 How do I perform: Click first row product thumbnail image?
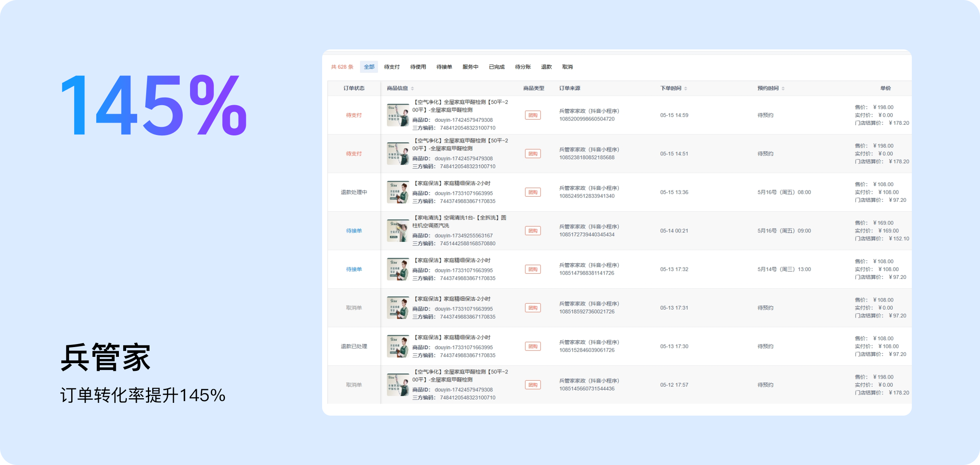pyautogui.click(x=398, y=115)
